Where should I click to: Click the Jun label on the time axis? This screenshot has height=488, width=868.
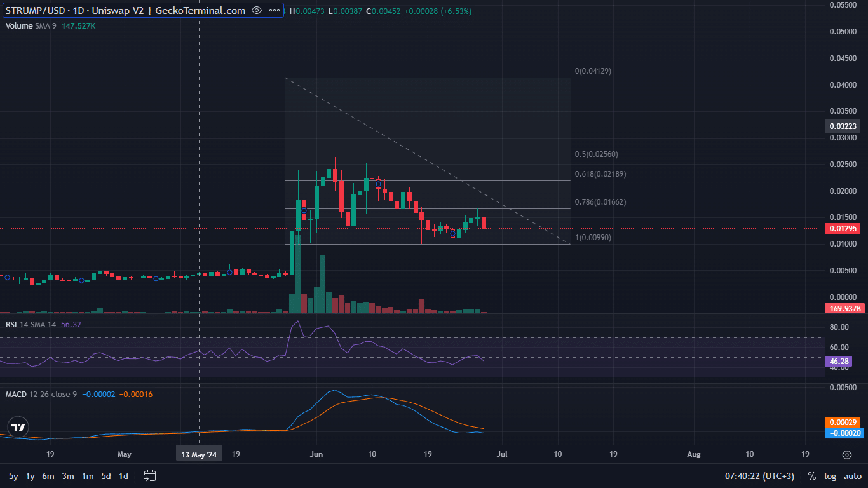(x=316, y=455)
